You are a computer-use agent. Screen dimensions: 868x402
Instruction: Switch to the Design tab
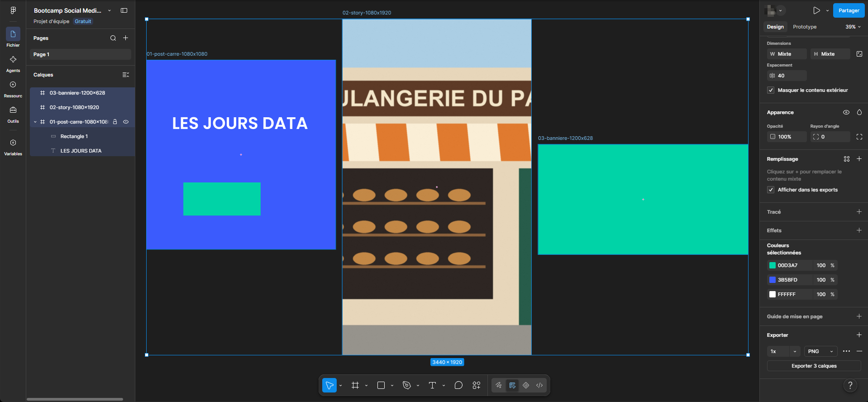[x=775, y=27]
